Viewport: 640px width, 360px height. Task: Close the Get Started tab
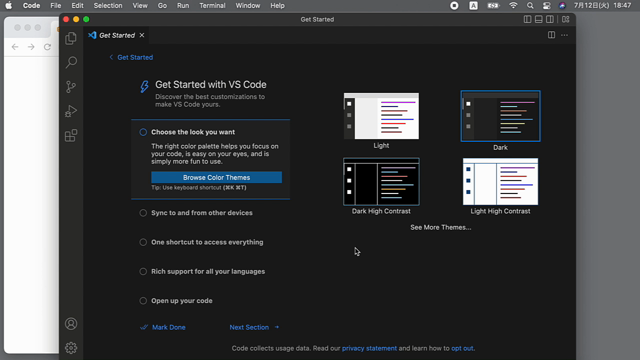(x=142, y=35)
